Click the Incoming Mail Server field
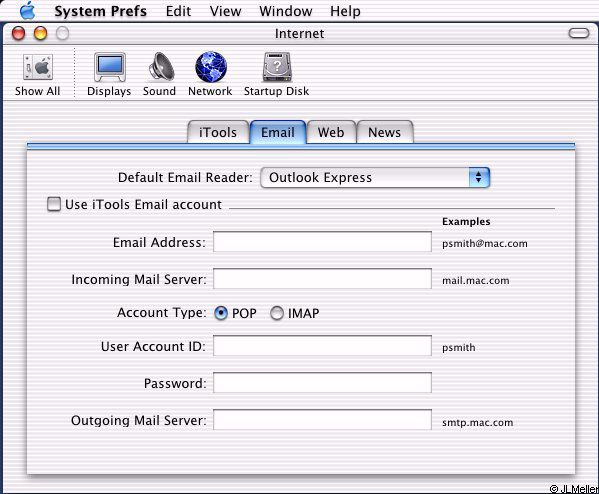This screenshot has height=494, width=599. [x=322, y=279]
